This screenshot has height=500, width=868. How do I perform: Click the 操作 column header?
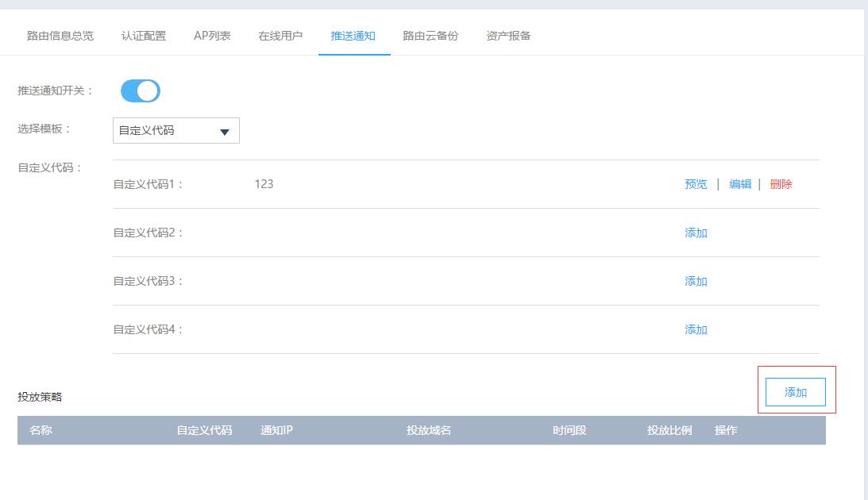(x=726, y=430)
